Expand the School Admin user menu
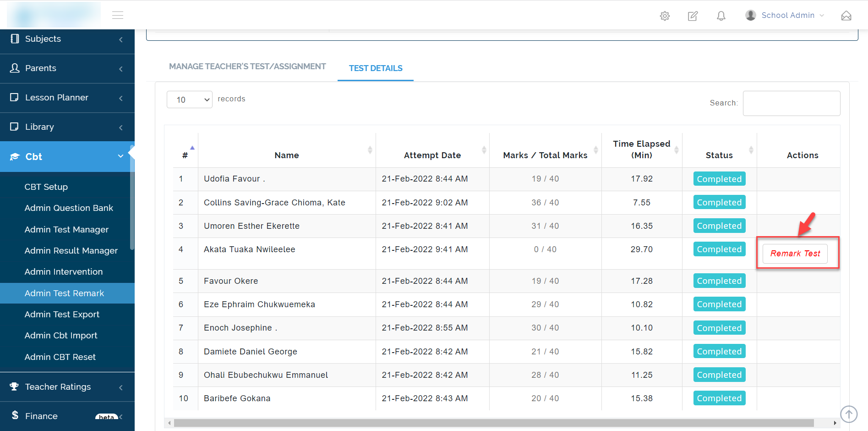This screenshot has height=431, width=868. (788, 16)
